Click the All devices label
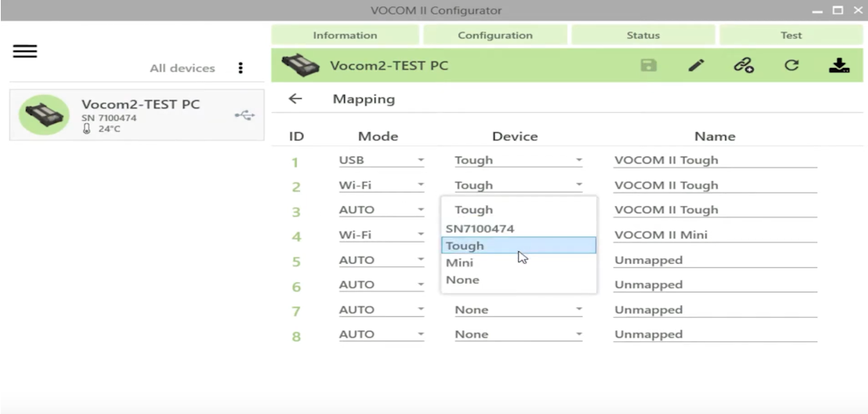 182,69
